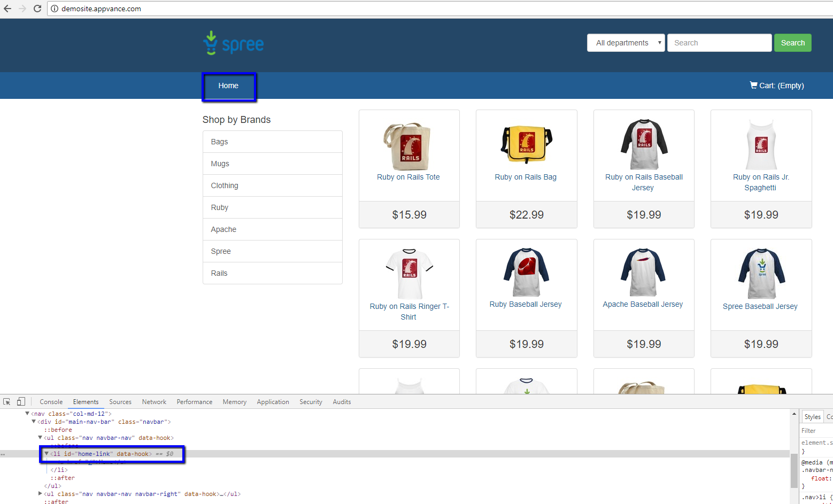Open Ruby on Rails Baseball Jersey image

point(644,144)
